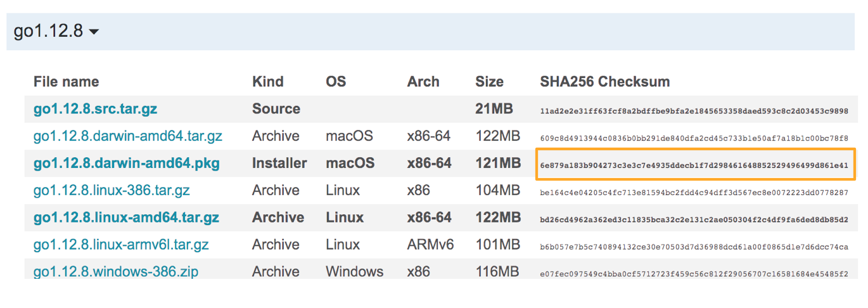Click "Linux" in the linux-386 row
Image resolution: width=868 pixels, height=308 pixels.
click(x=343, y=190)
